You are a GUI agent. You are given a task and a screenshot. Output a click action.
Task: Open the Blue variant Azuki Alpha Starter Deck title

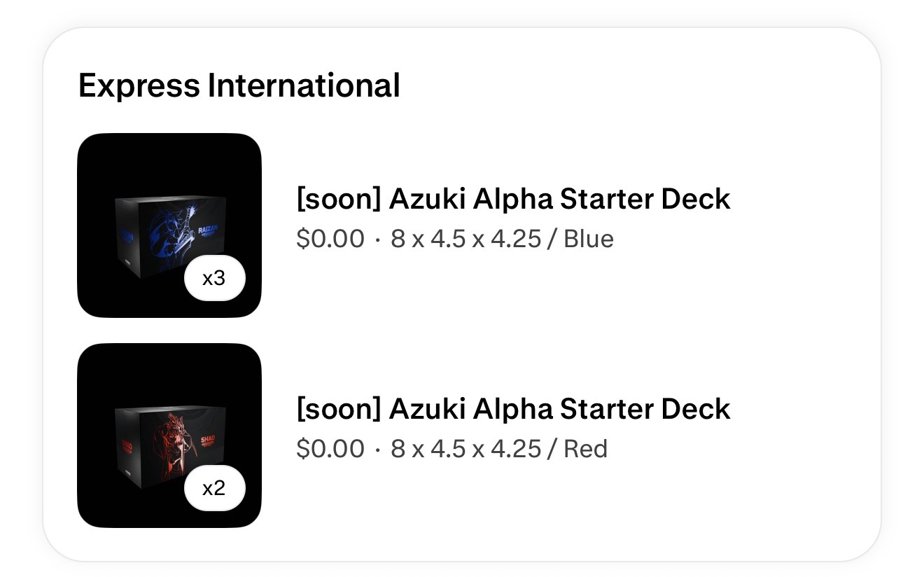[512, 200]
